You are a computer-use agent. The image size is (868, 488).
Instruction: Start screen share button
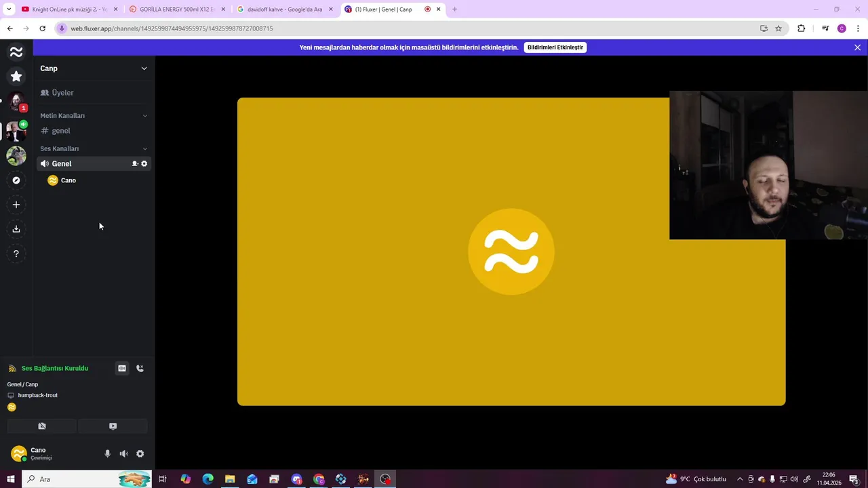click(113, 426)
